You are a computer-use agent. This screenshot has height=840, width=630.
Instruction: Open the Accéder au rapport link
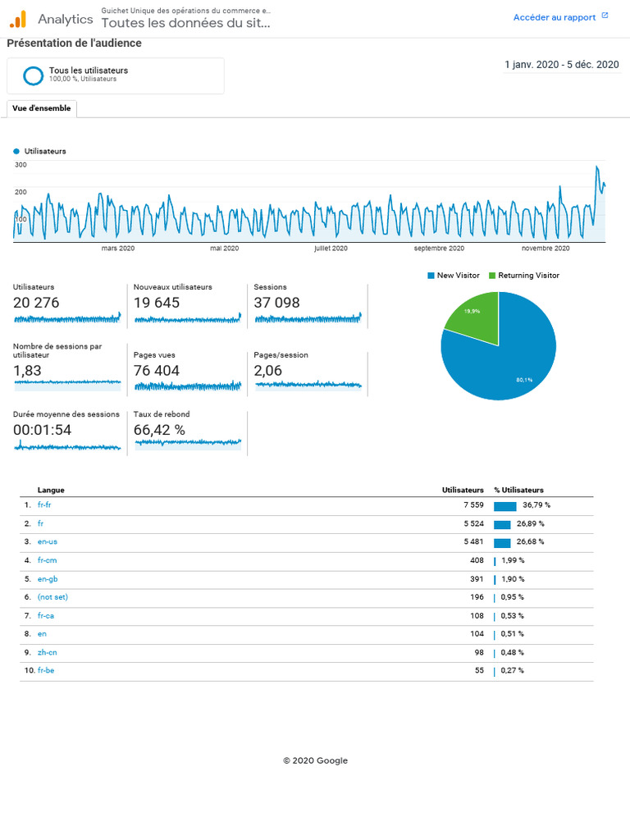point(555,17)
